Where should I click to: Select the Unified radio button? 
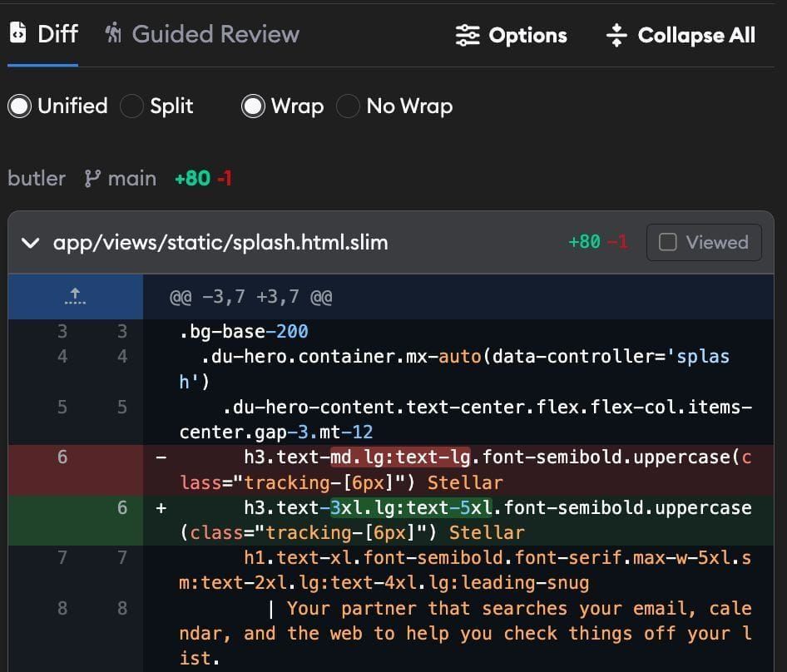(19, 106)
